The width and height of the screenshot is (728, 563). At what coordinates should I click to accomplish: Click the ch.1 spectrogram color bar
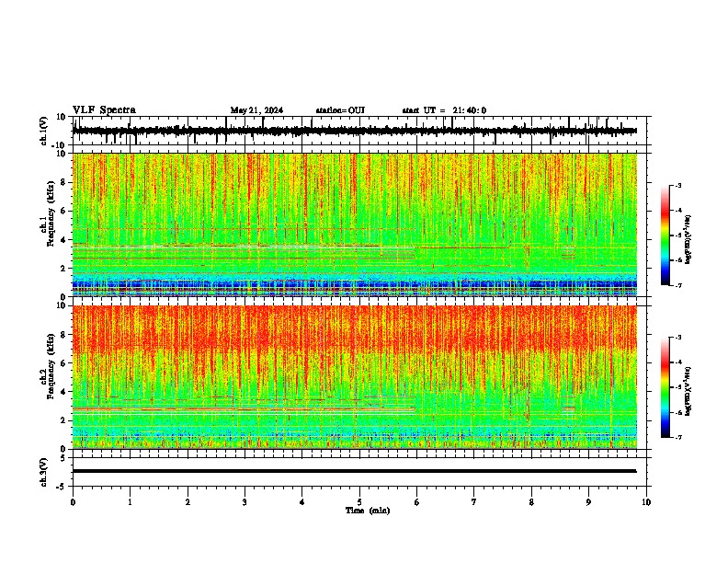point(665,236)
